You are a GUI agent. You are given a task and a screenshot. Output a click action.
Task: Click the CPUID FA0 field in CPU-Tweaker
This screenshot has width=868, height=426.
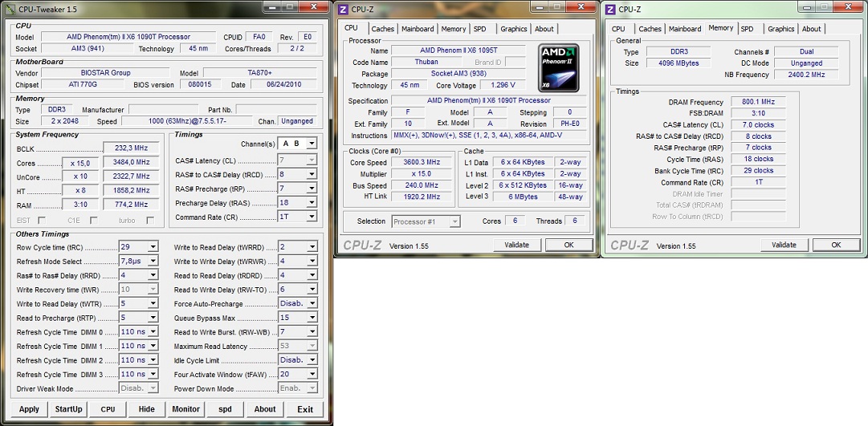pos(259,37)
